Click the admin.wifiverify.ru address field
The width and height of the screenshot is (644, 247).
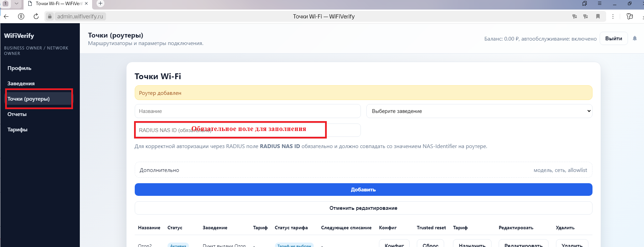click(80, 16)
